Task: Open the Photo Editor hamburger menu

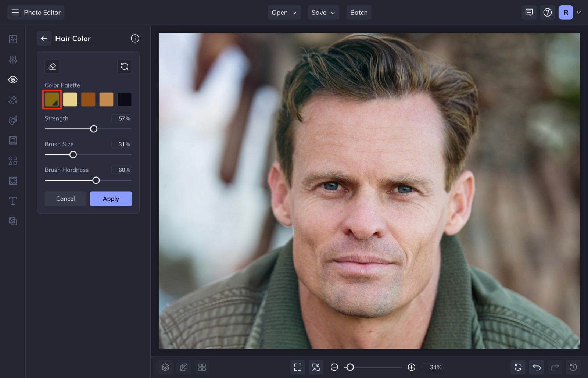Action: [15, 12]
